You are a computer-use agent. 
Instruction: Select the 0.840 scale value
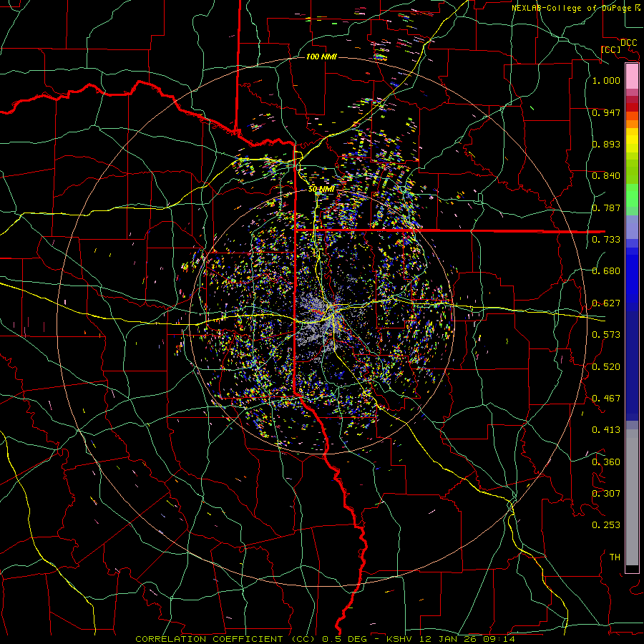[x=606, y=176]
